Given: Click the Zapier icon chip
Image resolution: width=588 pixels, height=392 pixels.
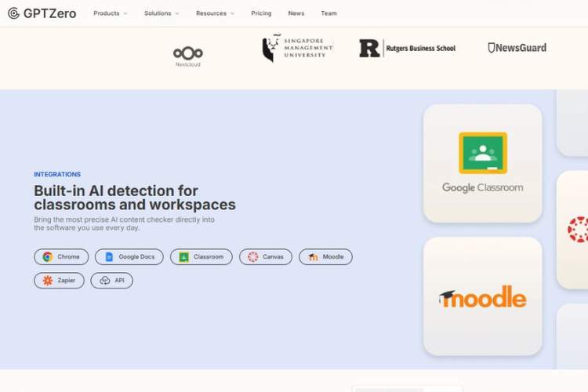Looking at the screenshot, I should pyautogui.click(x=48, y=281).
